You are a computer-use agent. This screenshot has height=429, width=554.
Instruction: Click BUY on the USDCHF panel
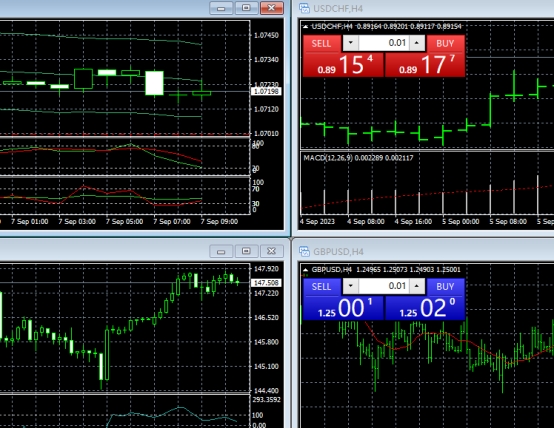pos(445,43)
